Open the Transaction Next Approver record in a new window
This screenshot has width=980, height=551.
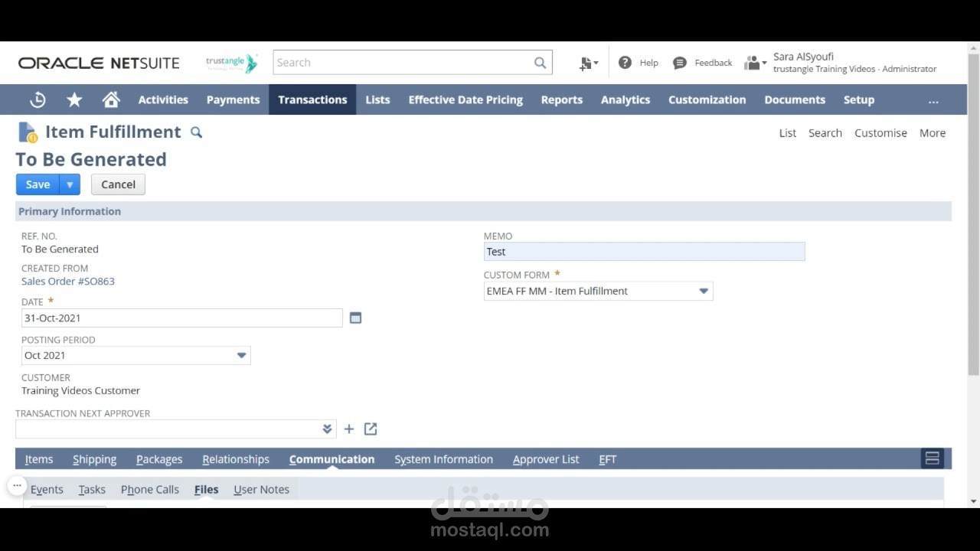(x=371, y=429)
